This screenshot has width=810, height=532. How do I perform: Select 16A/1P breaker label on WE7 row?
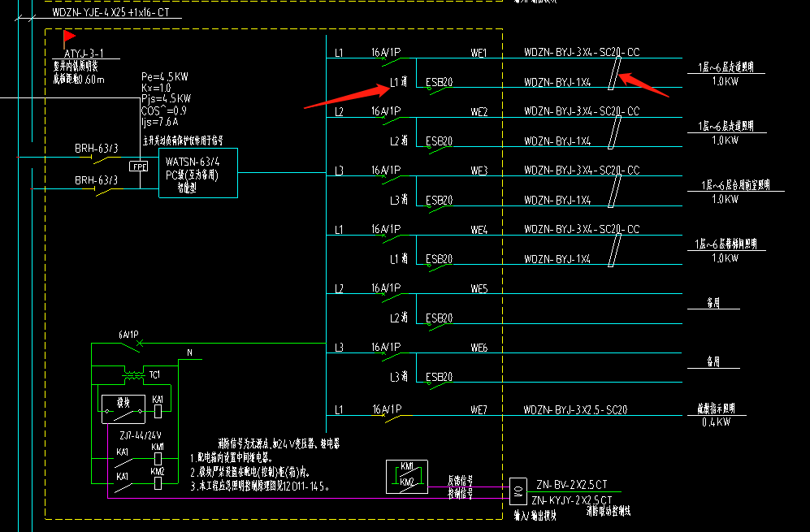pyautogui.click(x=387, y=409)
